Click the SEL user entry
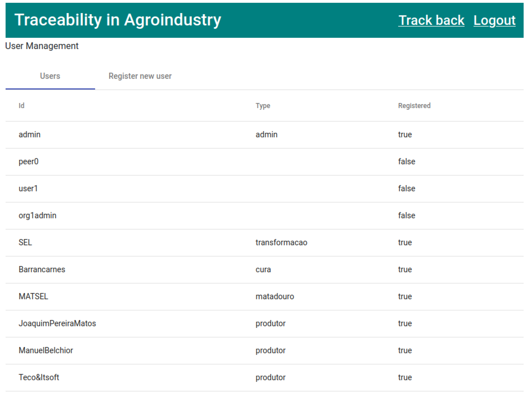This screenshot has width=532, height=397. [25, 242]
